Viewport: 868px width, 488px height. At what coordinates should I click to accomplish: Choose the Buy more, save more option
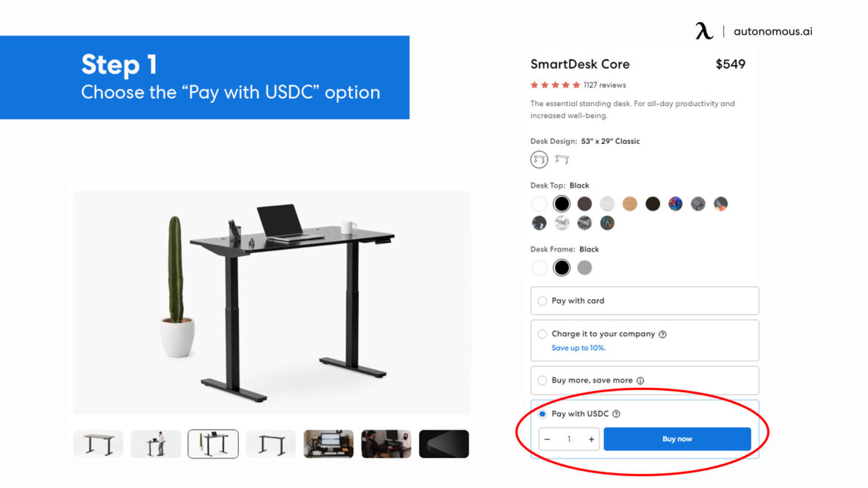point(542,380)
